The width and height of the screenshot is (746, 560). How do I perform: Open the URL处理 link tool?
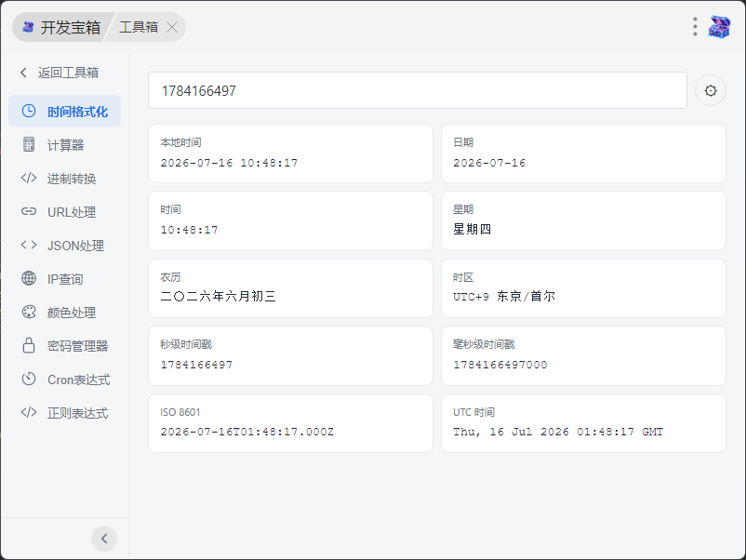(65, 212)
